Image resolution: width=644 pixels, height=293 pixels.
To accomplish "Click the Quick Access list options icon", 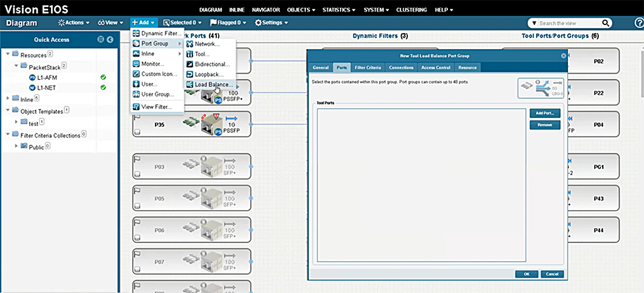I will click(100, 39).
